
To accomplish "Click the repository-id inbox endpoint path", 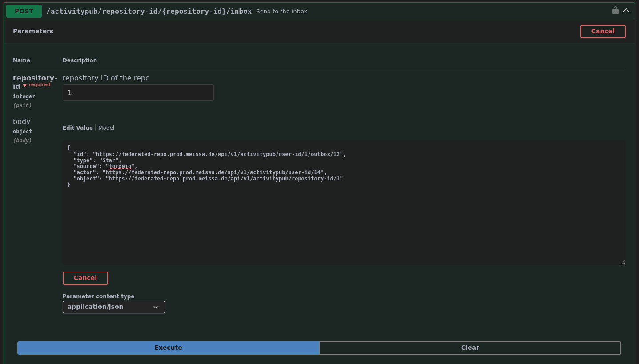I will [x=149, y=11].
